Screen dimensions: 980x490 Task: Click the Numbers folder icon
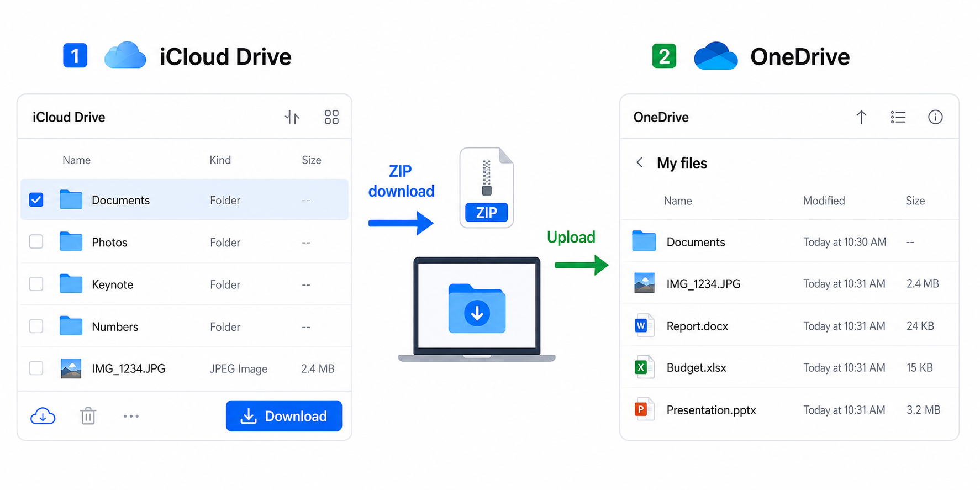click(x=71, y=326)
